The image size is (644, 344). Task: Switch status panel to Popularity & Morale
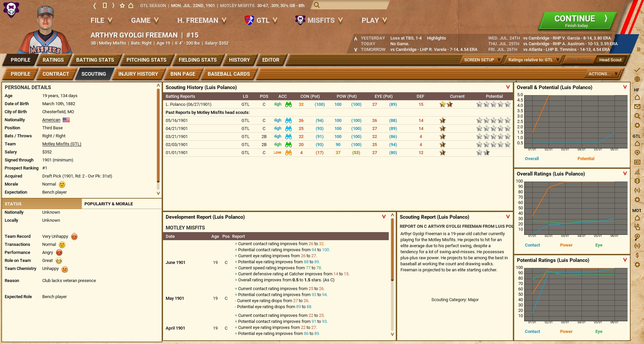point(109,204)
